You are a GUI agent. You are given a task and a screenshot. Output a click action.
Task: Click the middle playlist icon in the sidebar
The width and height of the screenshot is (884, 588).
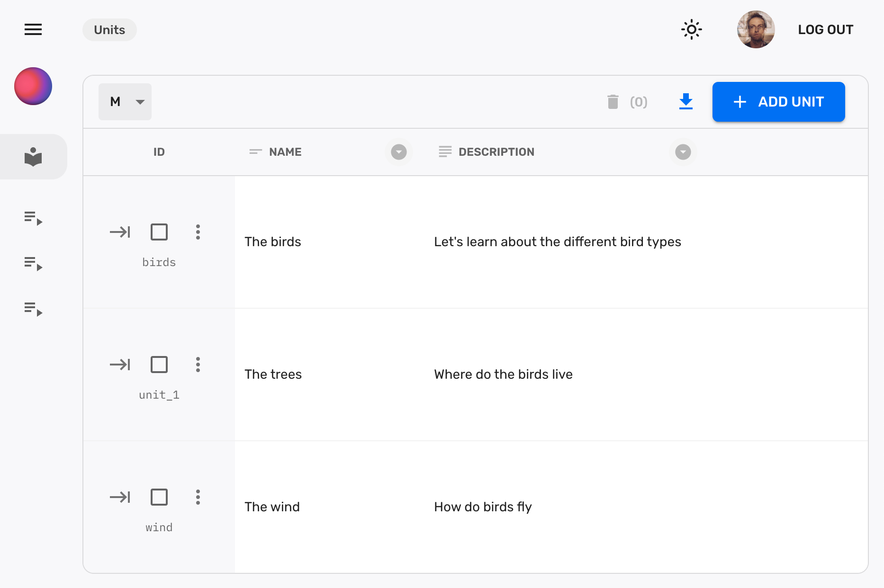coord(33,264)
